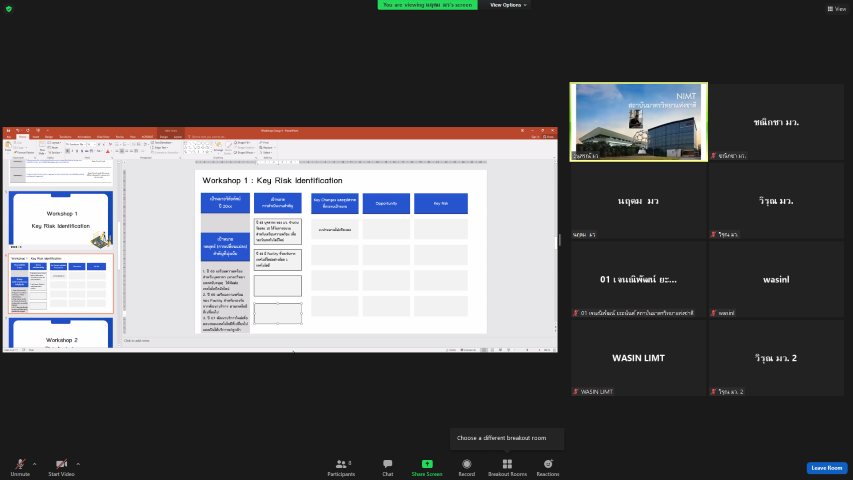Select the NIMT building video tile

point(638,121)
